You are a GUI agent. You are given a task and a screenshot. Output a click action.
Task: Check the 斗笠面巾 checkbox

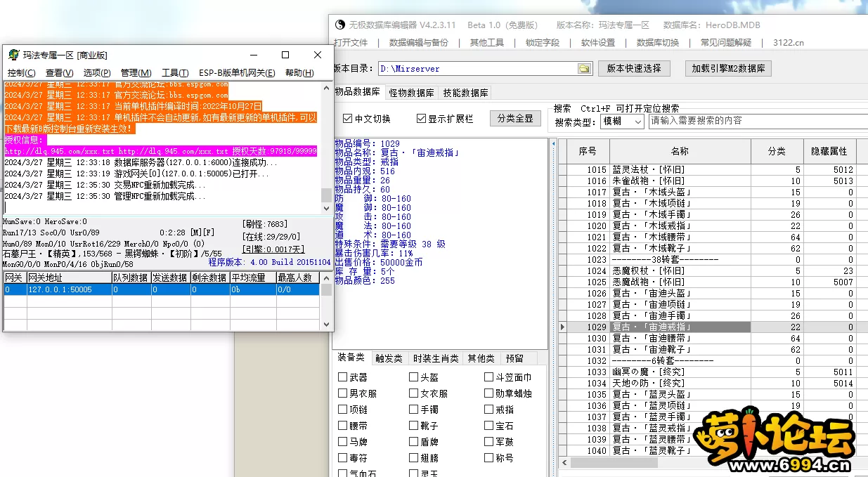pos(488,377)
